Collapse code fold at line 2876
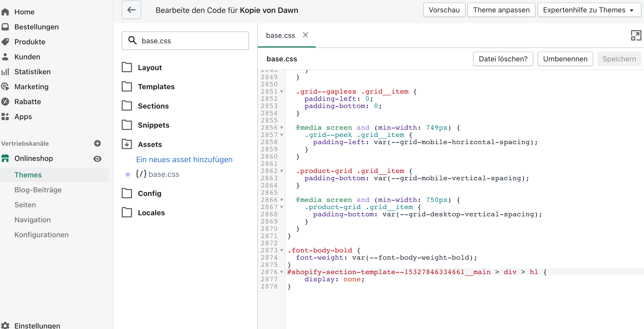This screenshot has width=644, height=329. 282,272
